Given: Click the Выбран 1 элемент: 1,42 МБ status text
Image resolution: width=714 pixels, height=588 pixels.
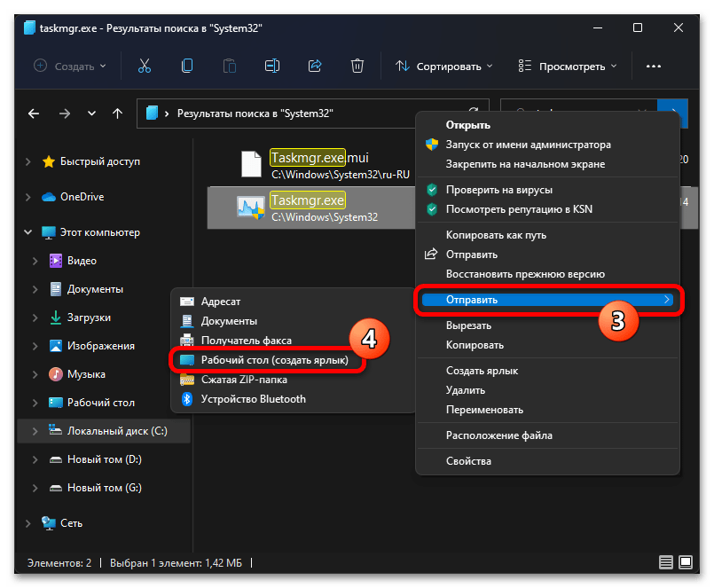Looking at the screenshot, I should tap(176, 563).
